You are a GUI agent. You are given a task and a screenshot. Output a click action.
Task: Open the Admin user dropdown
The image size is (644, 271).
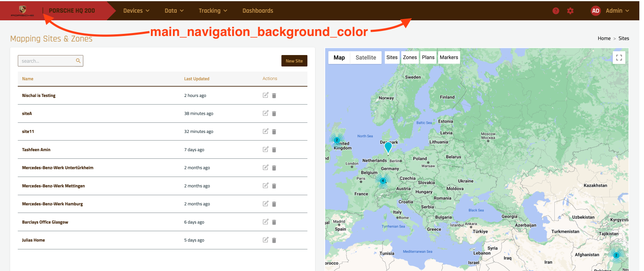tap(610, 11)
